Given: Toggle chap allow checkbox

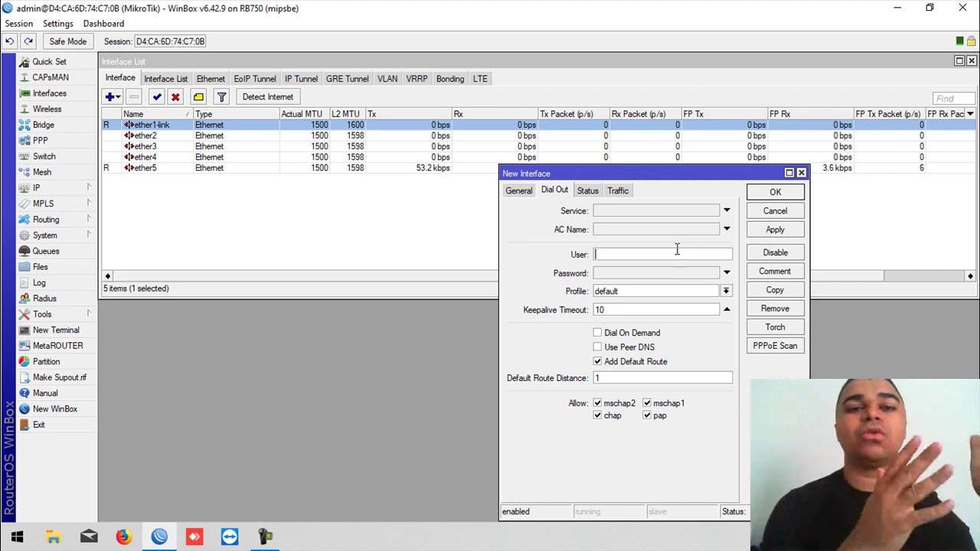Looking at the screenshot, I should point(597,416).
